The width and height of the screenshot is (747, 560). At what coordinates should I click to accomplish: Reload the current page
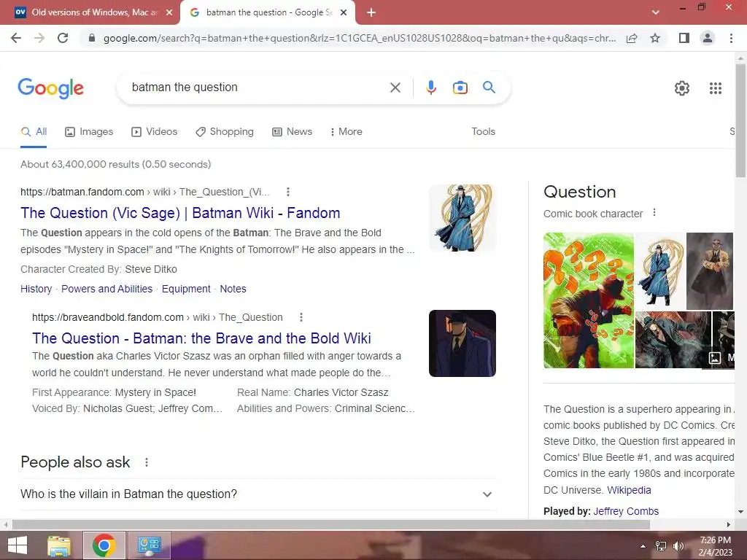pyautogui.click(x=63, y=38)
